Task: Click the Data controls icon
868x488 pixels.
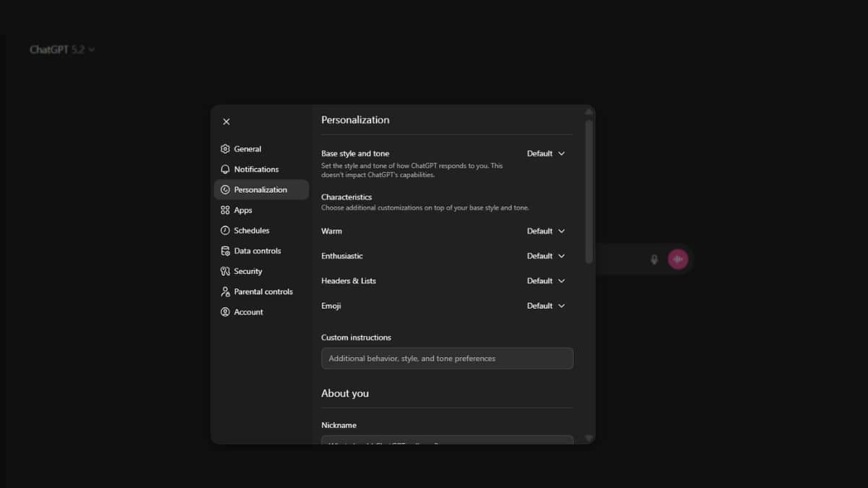Action: pos(225,251)
